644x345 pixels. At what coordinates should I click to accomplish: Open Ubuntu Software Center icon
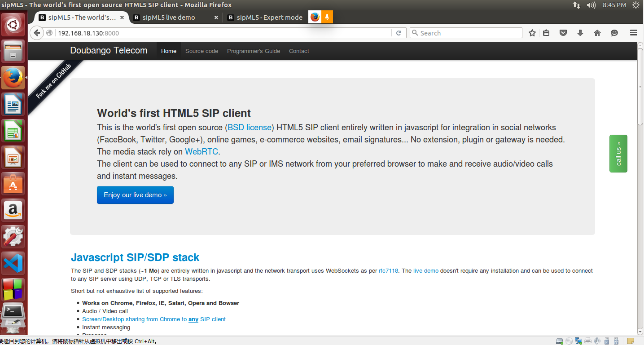(13, 184)
